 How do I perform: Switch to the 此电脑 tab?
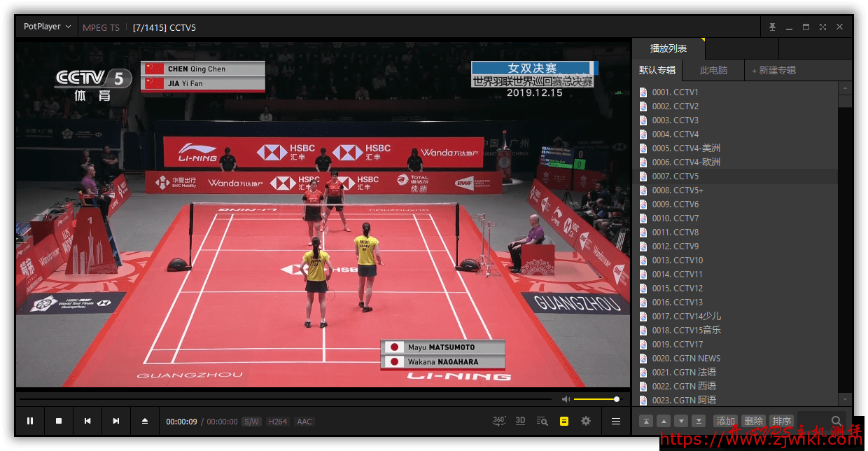(x=713, y=70)
